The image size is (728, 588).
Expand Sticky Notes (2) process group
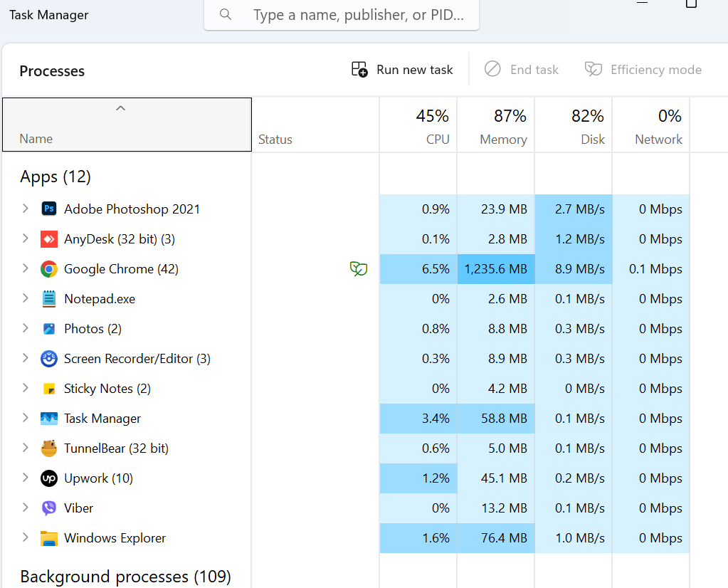(26, 388)
